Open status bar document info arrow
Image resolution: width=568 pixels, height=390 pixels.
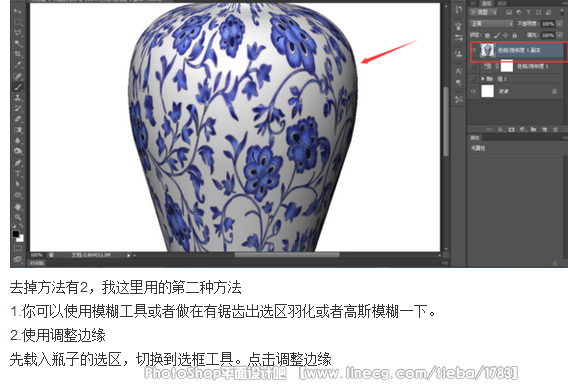point(129,255)
